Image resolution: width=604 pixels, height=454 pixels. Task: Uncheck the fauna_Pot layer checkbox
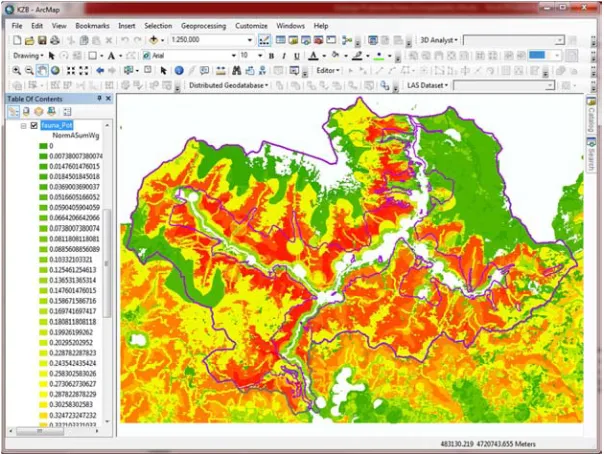point(34,125)
